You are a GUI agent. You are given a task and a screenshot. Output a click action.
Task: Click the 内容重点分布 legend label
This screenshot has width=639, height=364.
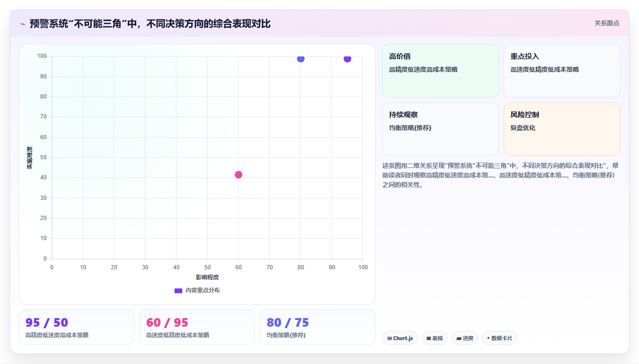pyautogui.click(x=203, y=290)
